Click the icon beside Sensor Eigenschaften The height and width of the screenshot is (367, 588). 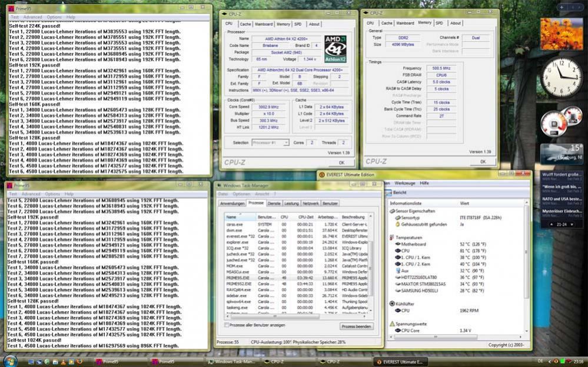point(392,211)
